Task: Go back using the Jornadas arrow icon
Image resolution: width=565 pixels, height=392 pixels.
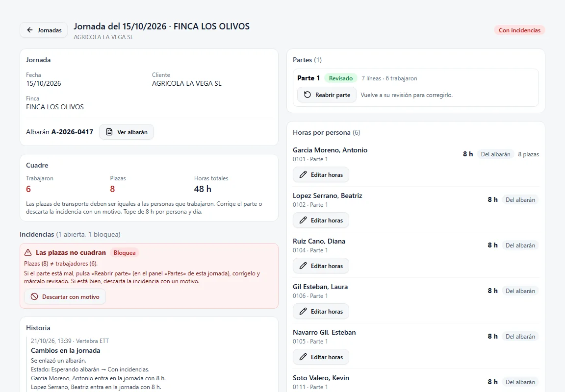Action: click(x=30, y=30)
